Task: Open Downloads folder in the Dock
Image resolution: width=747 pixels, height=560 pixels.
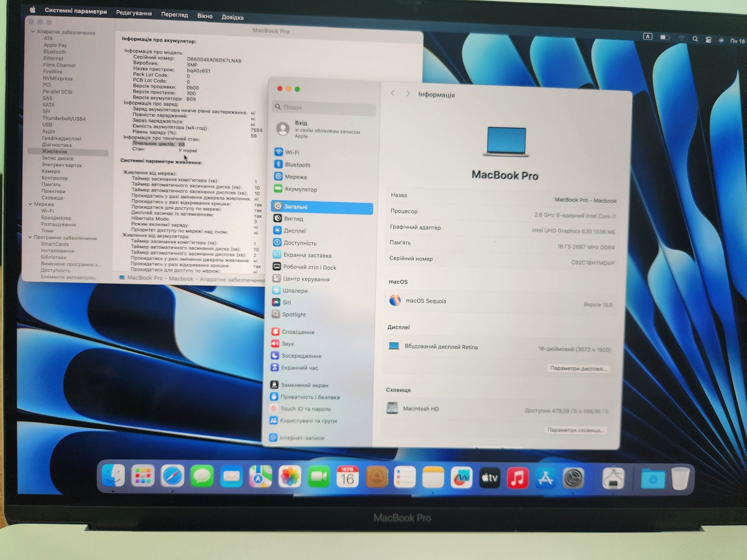Action: pyautogui.click(x=653, y=479)
